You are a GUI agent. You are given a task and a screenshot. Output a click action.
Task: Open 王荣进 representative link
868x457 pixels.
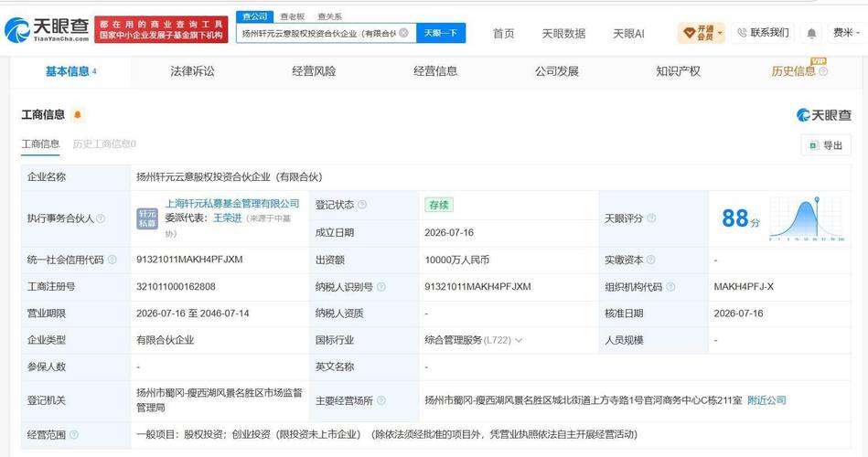pos(227,218)
